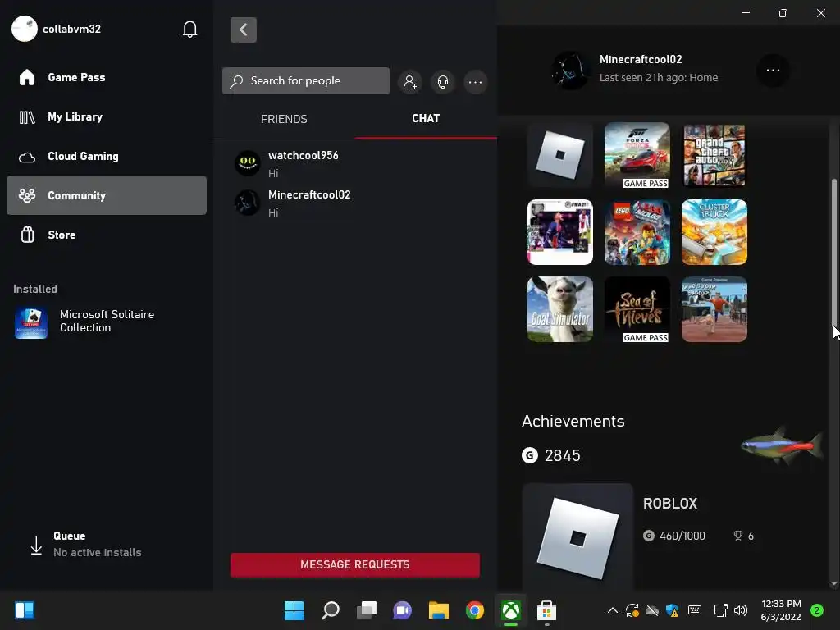Viewport: 840px width, 630px height.
Task: Click the MESSAGE REQUESTS button
Action: coord(355,564)
